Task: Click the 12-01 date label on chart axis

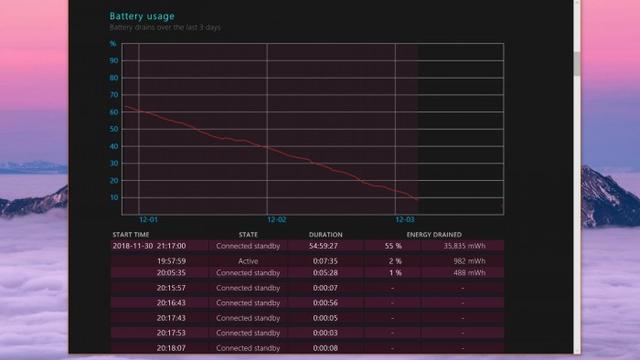Action: (x=148, y=220)
